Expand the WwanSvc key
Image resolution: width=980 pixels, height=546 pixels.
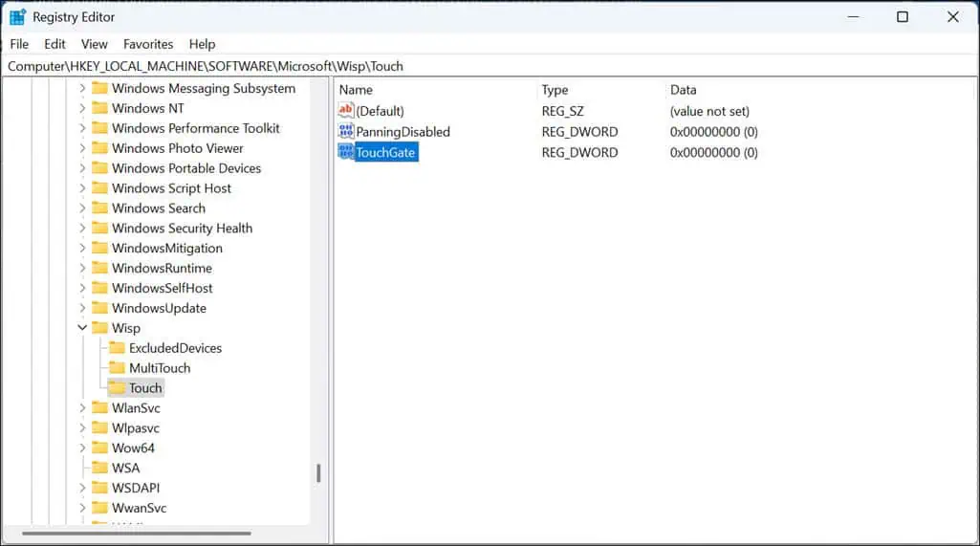tap(82, 508)
